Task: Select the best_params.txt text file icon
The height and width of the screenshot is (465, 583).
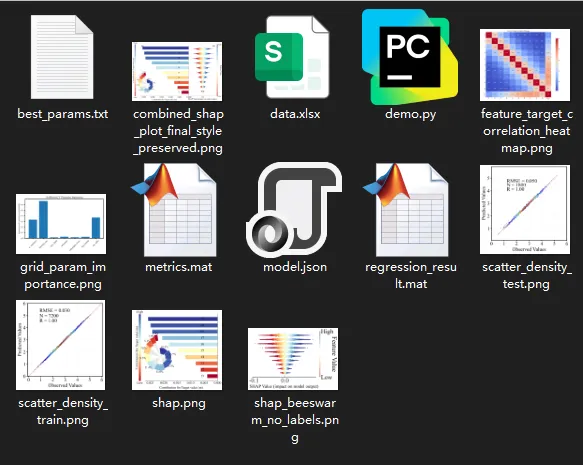Action: click(x=62, y=57)
